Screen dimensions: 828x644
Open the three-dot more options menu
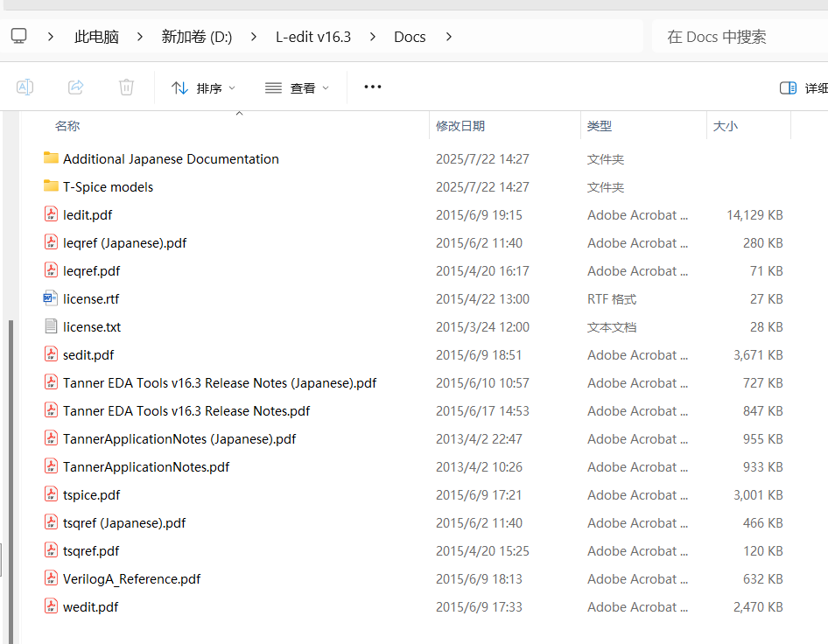[x=372, y=87]
